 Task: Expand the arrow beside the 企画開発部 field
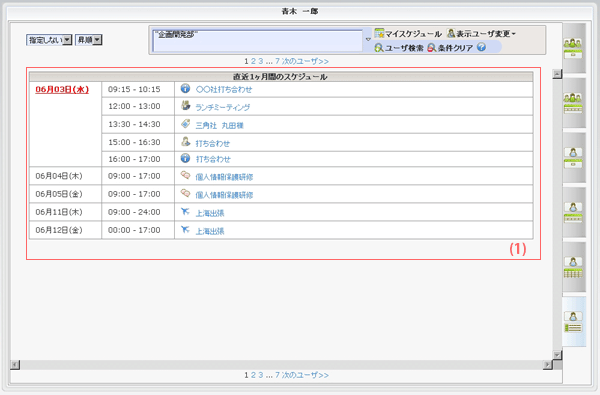click(x=368, y=39)
